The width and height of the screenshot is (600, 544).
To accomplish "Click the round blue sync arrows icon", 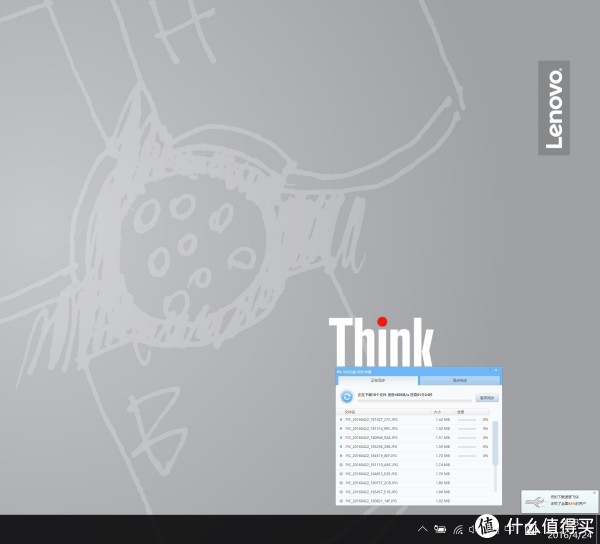I will (x=347, y=397).
